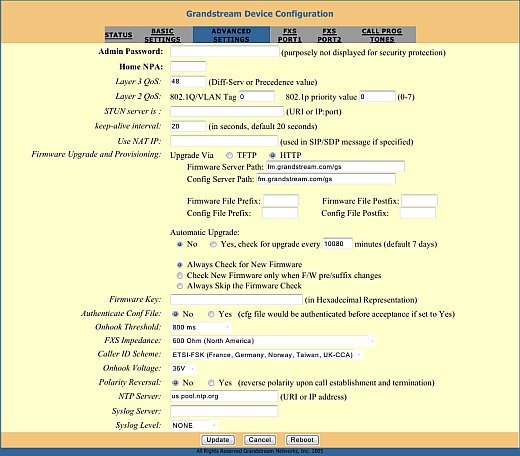The height and width of the screenshot is (456, 520).
Task: Switch to BASIC SETTINGS tab
Action: [x=162, y=35]
